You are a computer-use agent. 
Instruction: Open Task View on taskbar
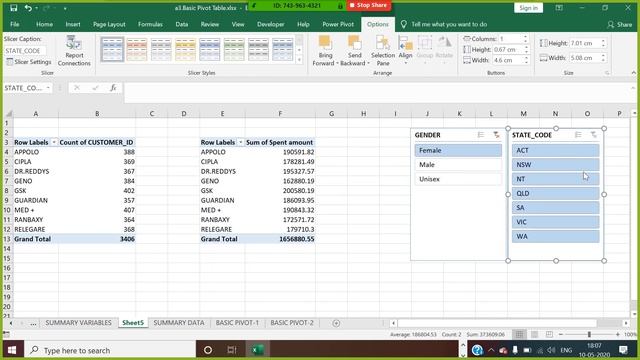point(232,350)
